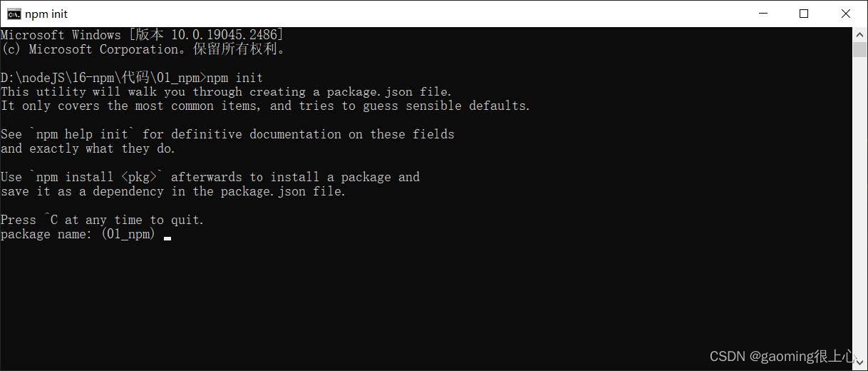Click the scrollbar down arrow
868x371 pixels.
(x=860, y=363)
